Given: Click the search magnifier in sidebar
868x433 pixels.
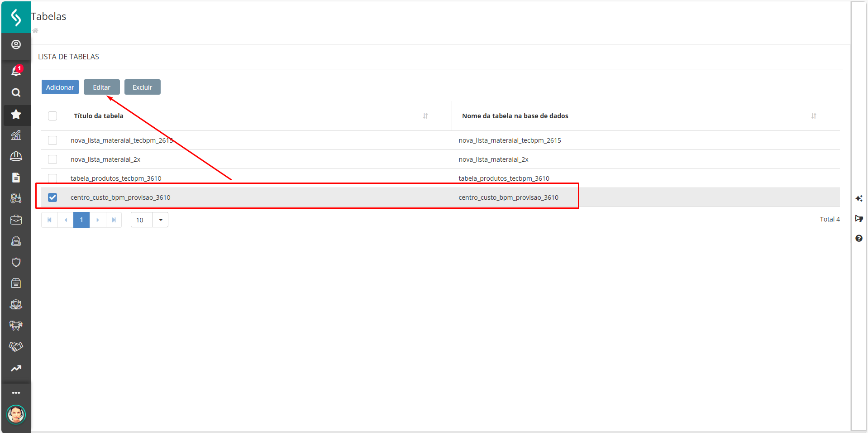Looking at the screenshot, I should [x=16, y=93].
